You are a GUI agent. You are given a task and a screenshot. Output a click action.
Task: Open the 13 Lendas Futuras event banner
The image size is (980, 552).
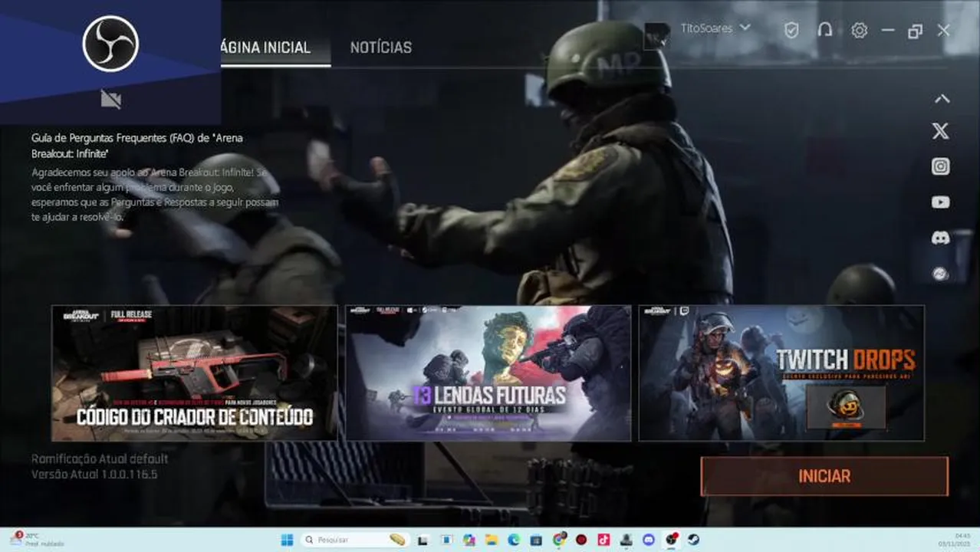488,373
